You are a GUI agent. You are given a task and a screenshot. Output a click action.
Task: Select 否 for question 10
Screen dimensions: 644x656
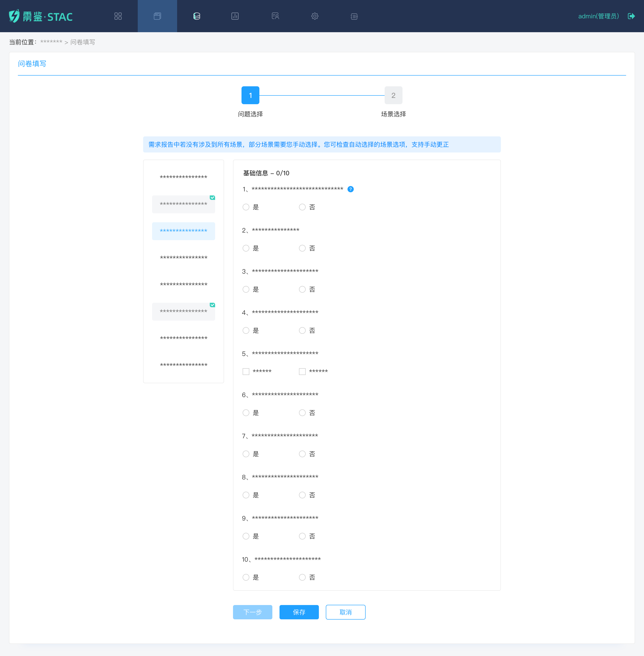pyautogui.click(x=302, y=578)
